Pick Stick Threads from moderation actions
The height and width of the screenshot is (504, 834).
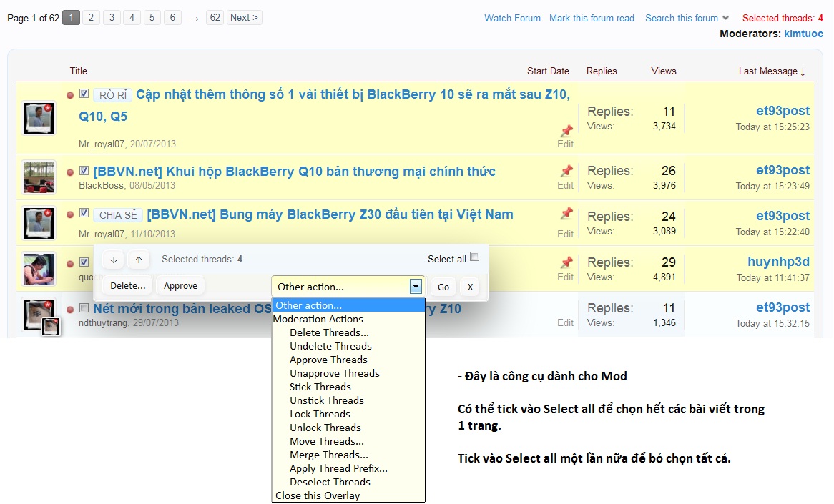tap(320, 387)
